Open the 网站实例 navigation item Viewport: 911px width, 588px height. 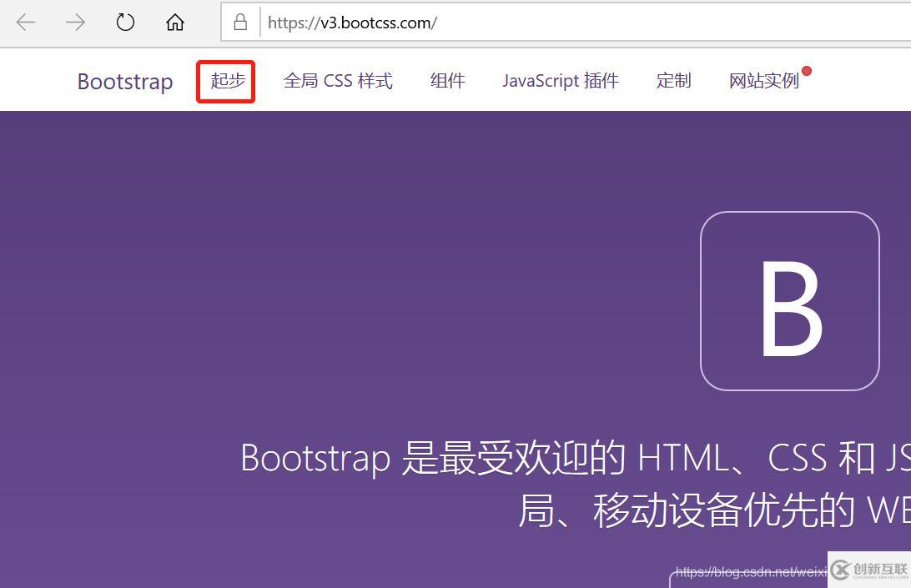point(764,80)
